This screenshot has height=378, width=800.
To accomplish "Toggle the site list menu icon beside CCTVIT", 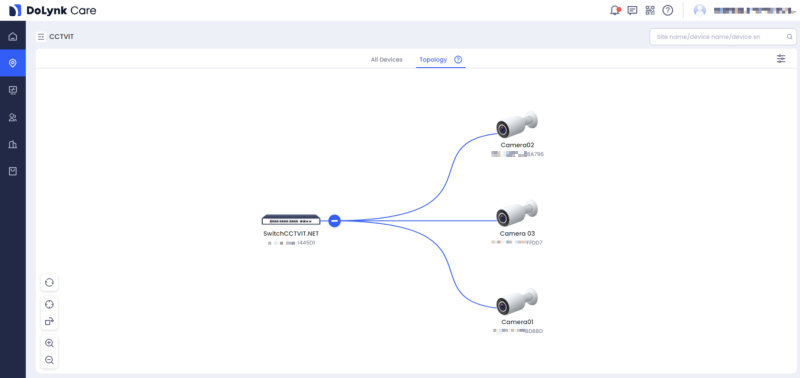I will (41, 37).
